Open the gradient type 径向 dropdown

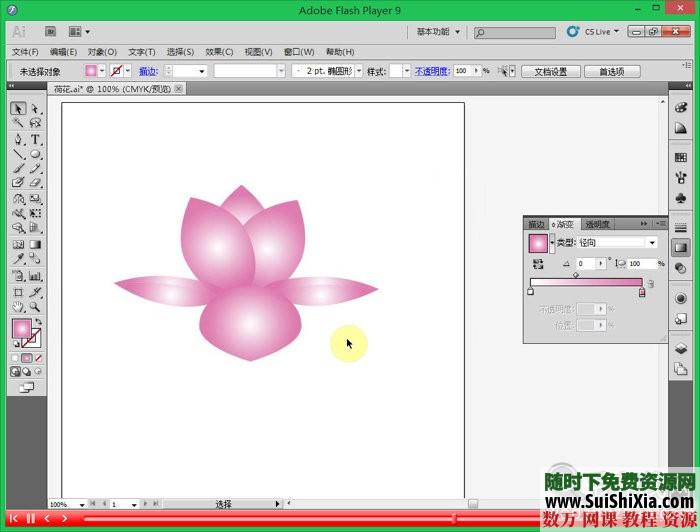click(x=652, y=243)
